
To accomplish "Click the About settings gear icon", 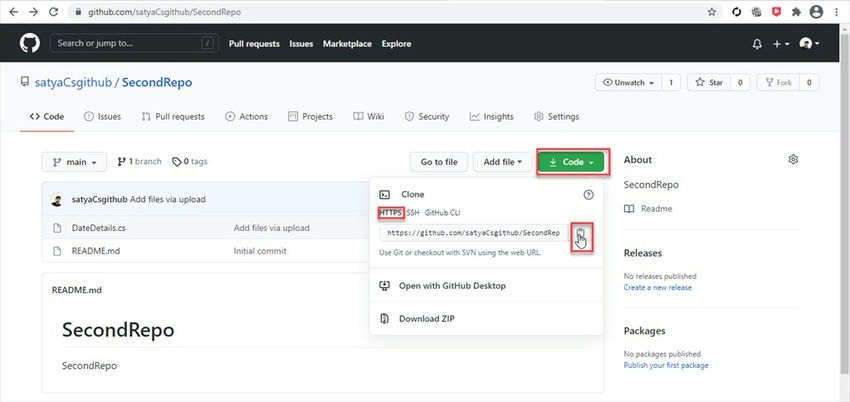I will [793, 159].
